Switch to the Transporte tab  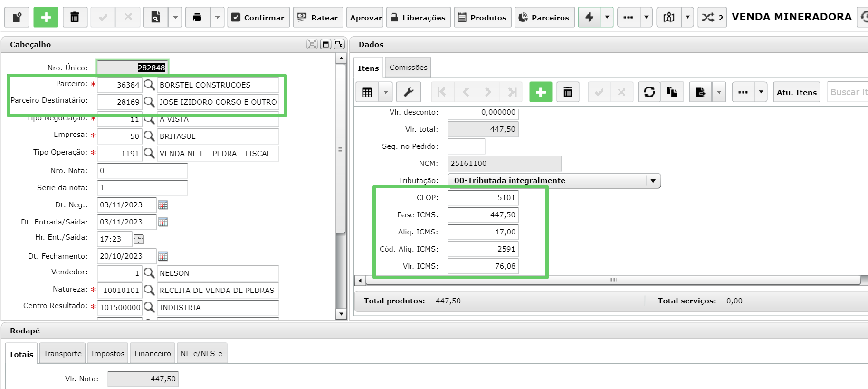click(x=62, y=353)
